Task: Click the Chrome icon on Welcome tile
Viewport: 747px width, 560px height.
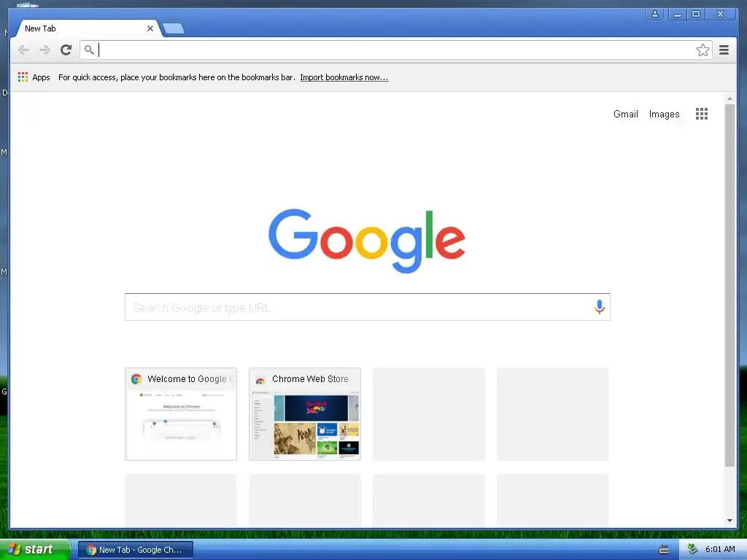Action: point(136,379)
